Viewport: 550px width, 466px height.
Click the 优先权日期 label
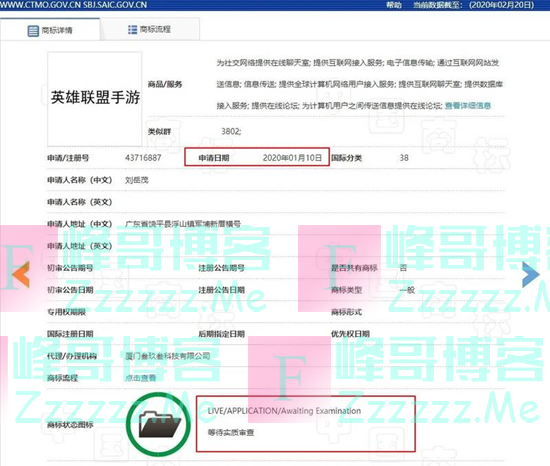click(x=350, y=334)
